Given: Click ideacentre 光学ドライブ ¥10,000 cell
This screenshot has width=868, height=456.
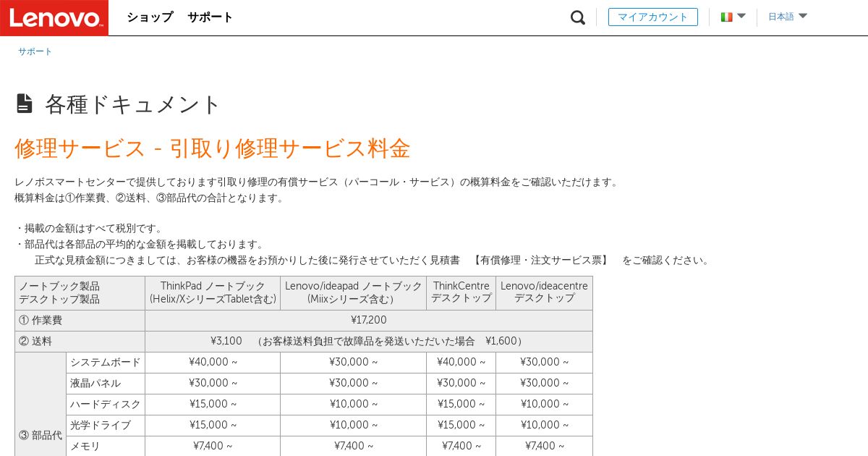Looking at the screenshot, I should [544, 425].
